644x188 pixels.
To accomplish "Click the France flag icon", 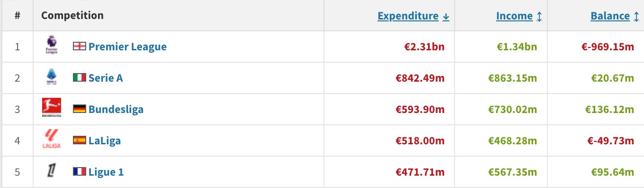I will 79,171.
